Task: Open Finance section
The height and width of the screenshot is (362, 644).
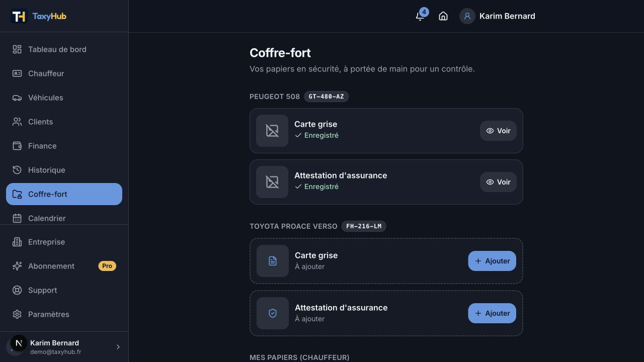Action: [64, 146]
